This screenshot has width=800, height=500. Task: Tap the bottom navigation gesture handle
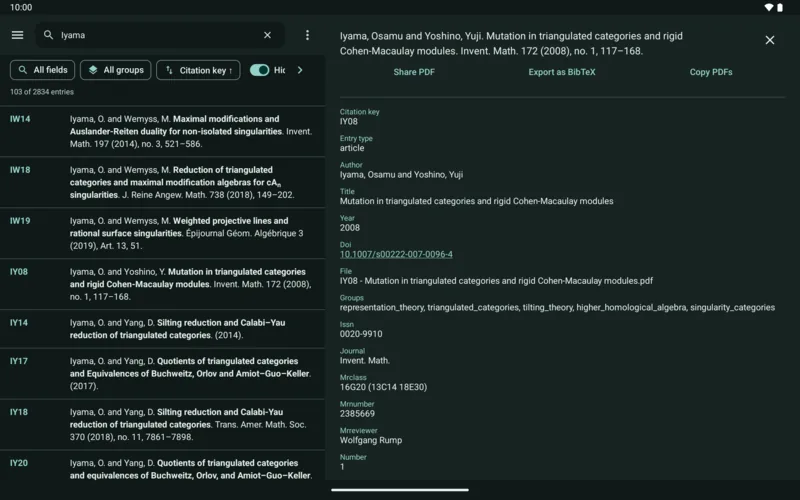coord(400,490)
